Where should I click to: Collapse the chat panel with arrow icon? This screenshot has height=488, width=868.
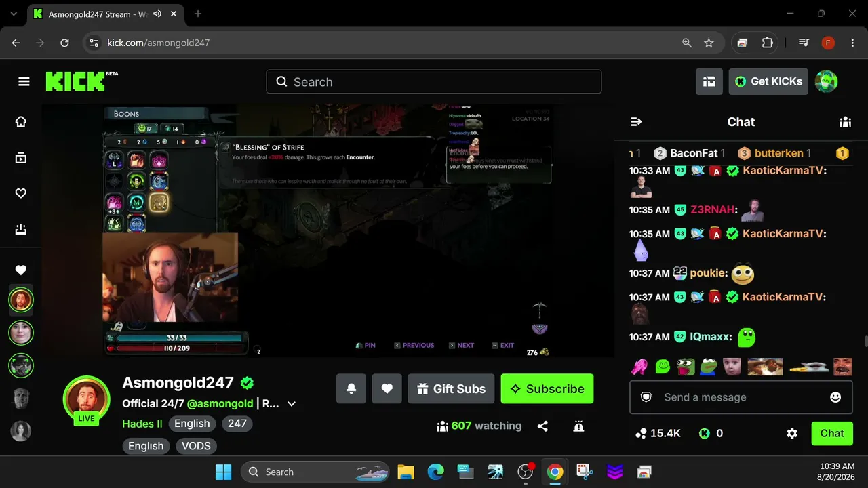(x=636, y=122)
